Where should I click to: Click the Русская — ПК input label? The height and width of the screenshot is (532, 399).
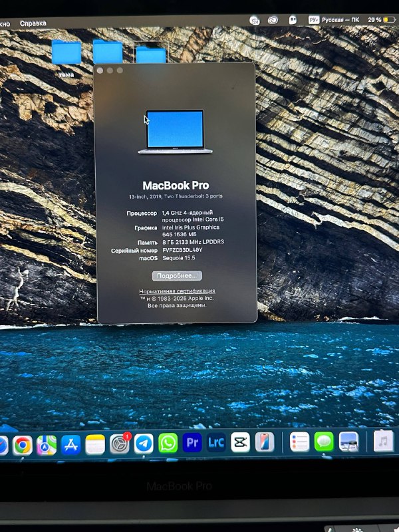(x=340, y=20)
